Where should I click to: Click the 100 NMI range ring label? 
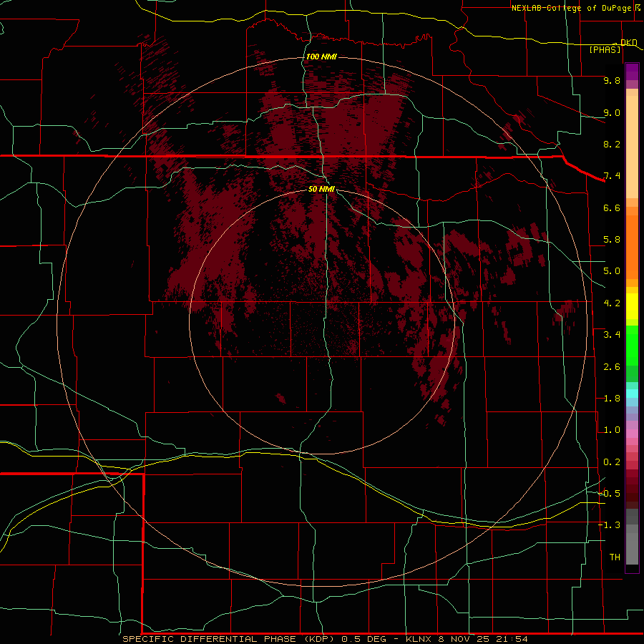pyautogui.click(x=321, y=57)
